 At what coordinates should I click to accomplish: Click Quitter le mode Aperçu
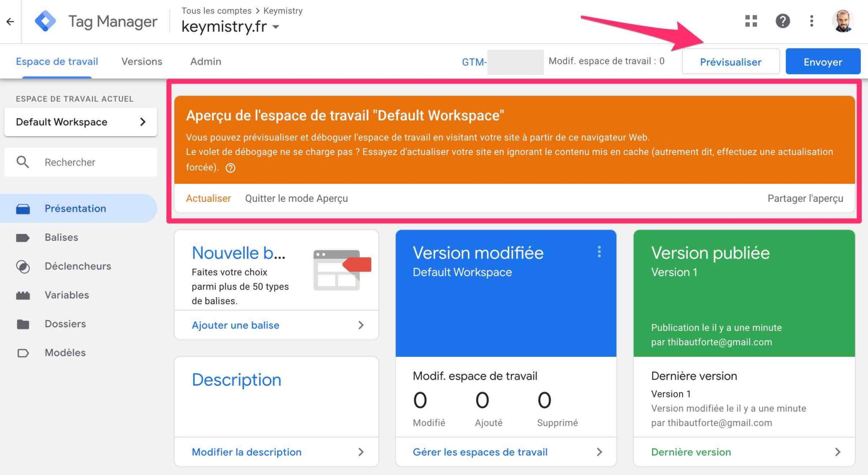pyautogui.click(x=296, y=198)
